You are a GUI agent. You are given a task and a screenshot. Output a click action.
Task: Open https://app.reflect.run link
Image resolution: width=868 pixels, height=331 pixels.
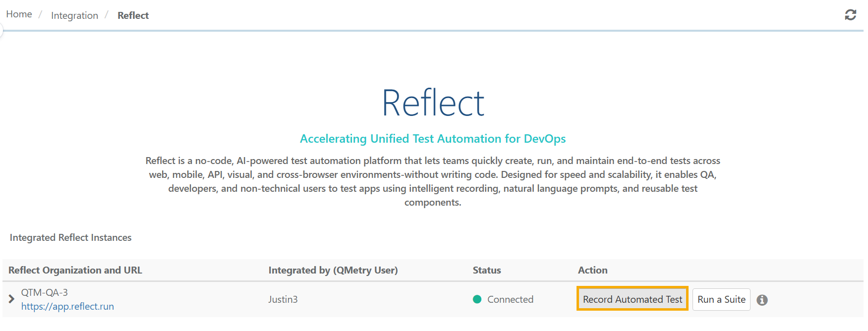(67, 306)
